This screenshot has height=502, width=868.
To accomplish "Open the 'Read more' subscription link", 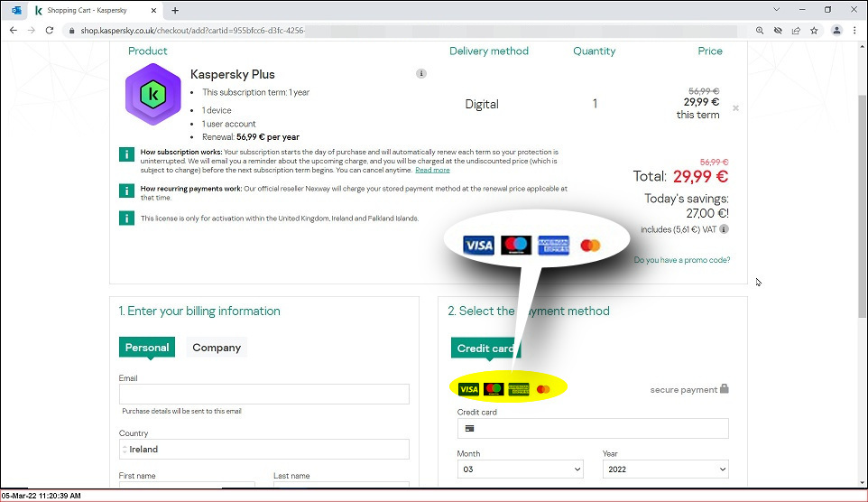I will tap(432, 170).
